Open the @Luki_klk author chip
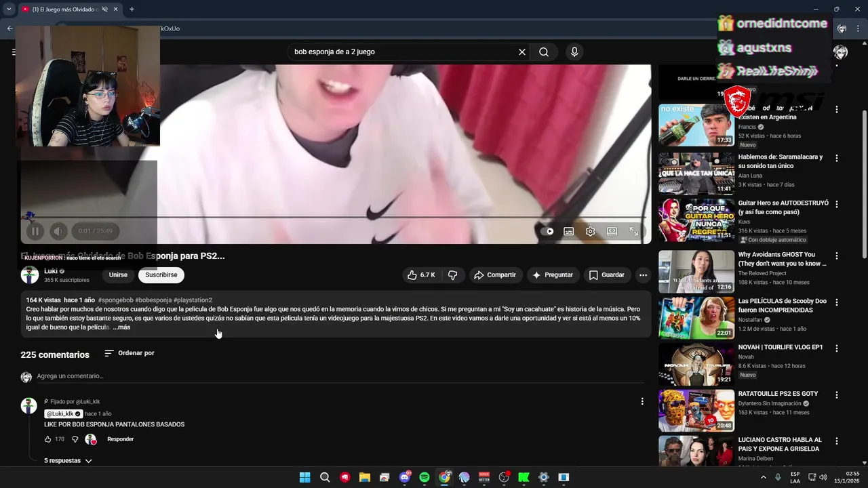Screen dimensions: 868x488 (64, 414)
